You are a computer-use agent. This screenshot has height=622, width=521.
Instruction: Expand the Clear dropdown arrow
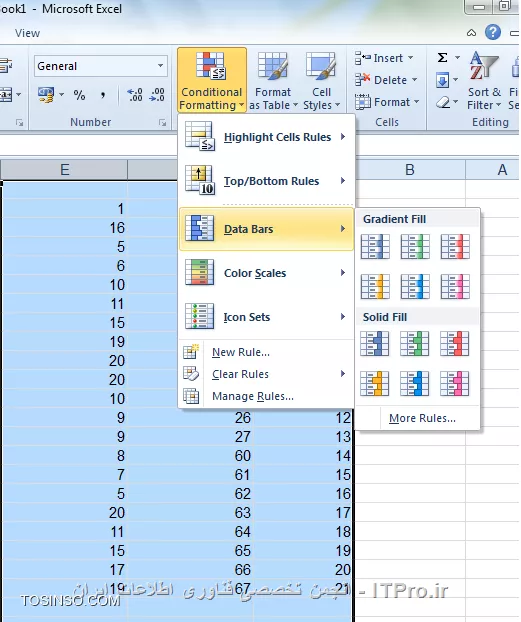click(x=456, y=103)
